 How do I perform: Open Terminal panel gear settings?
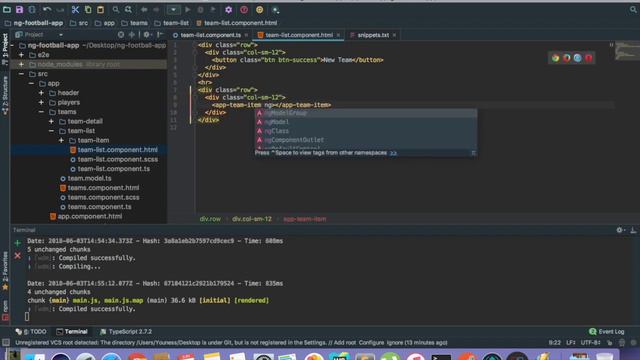[620, 230]
